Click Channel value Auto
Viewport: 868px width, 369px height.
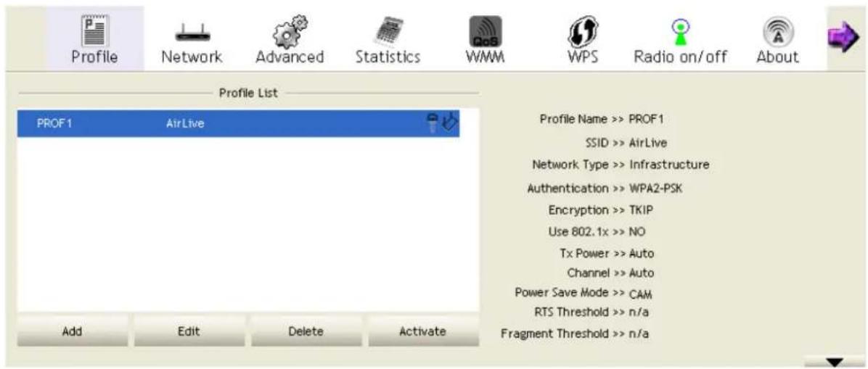(x=642, y=273)
